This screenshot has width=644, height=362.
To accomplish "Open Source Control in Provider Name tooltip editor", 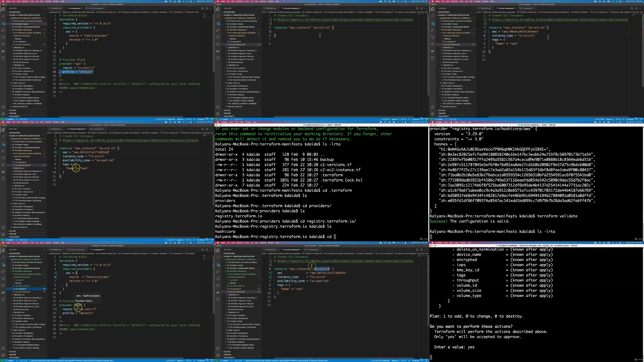I will (3, 265).
